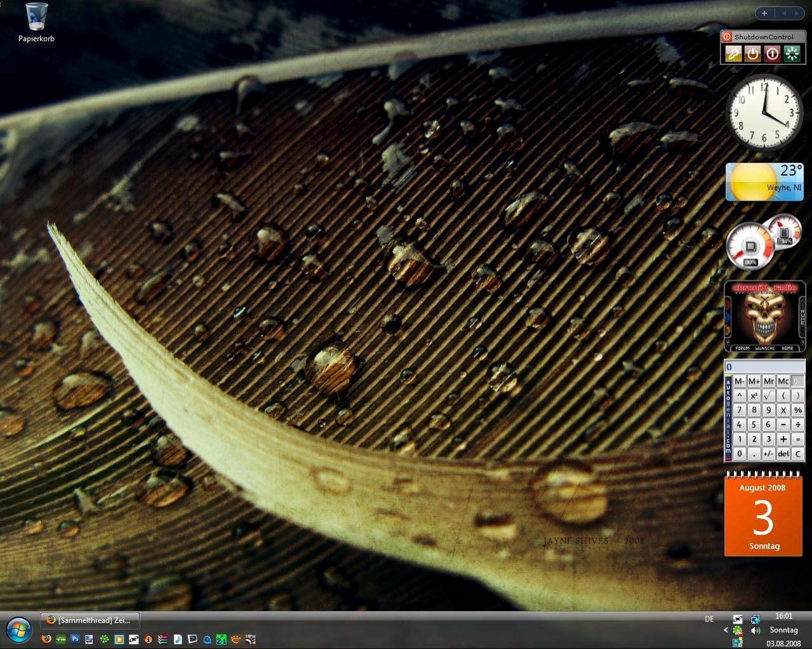
Task: Click the +/- sign key on calculator
Action: coord(768,454)
